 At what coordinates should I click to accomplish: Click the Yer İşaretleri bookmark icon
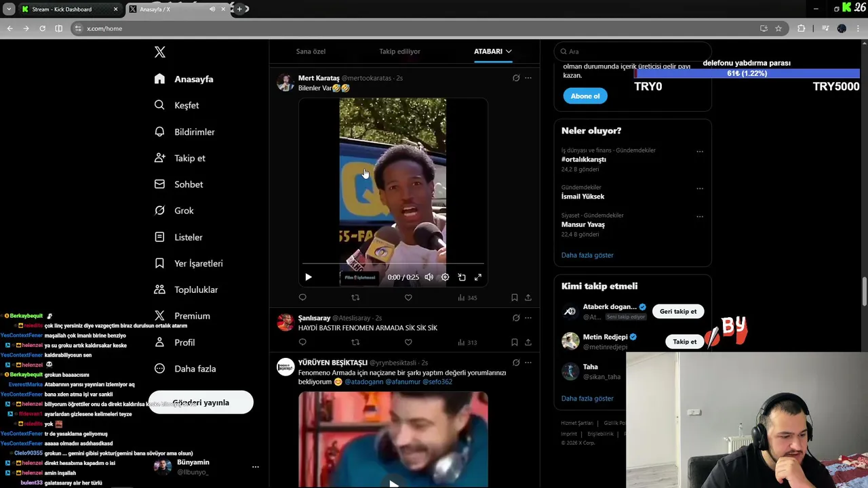[159, 263]
